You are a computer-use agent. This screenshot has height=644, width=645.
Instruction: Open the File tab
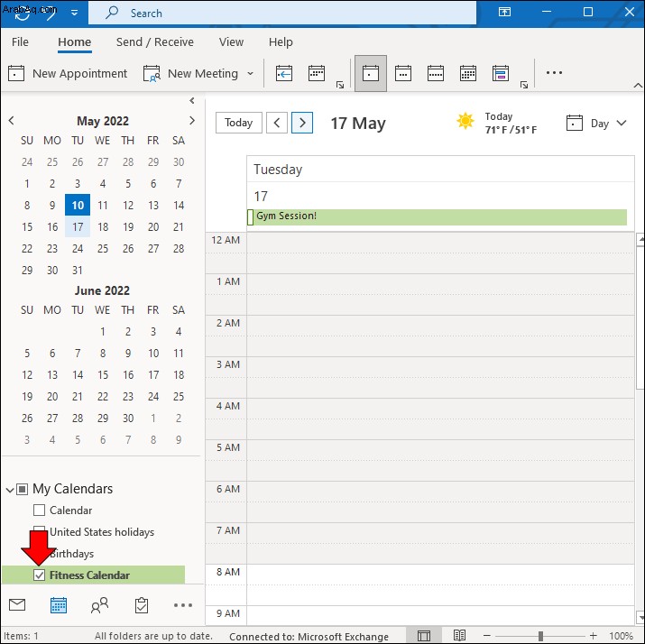(x=20, y=42)
